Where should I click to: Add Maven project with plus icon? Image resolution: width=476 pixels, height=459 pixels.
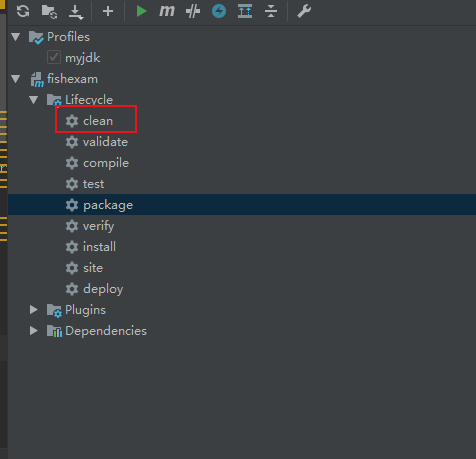coord(108,11)
